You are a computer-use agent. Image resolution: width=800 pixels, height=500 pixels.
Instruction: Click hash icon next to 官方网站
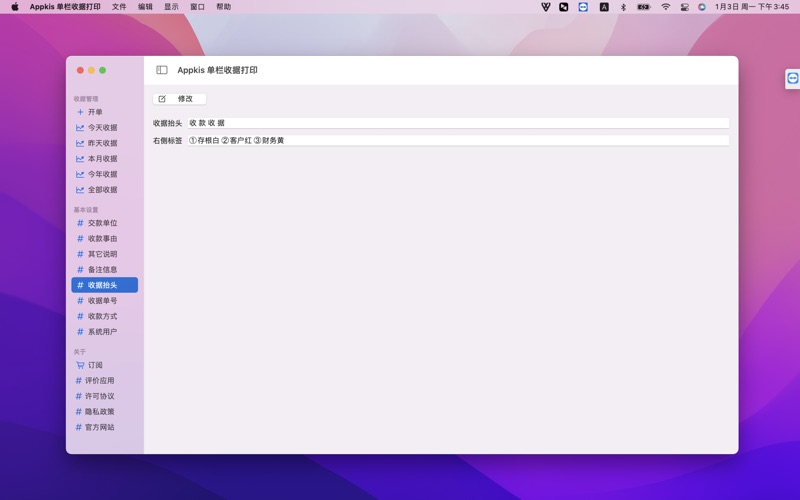(79, 427)
